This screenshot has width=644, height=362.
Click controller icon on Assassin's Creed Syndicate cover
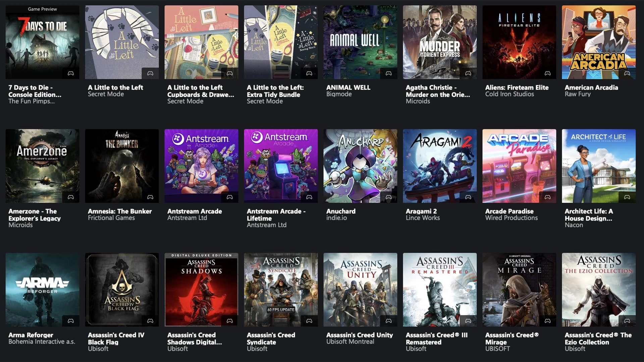[309, 321]
